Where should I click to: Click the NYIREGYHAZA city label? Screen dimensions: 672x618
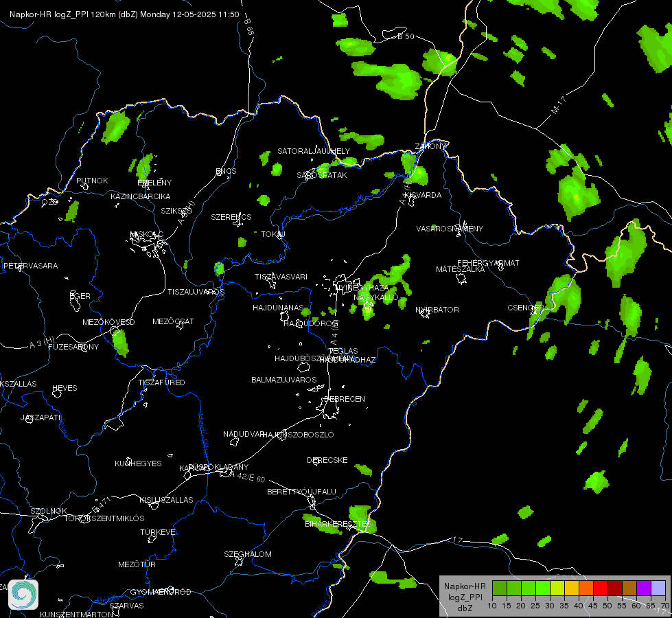362,288
